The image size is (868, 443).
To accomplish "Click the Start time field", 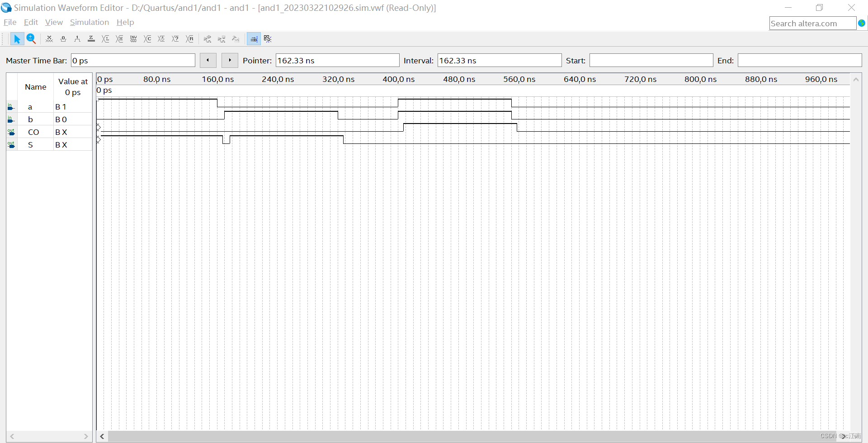I will [651, 61].
